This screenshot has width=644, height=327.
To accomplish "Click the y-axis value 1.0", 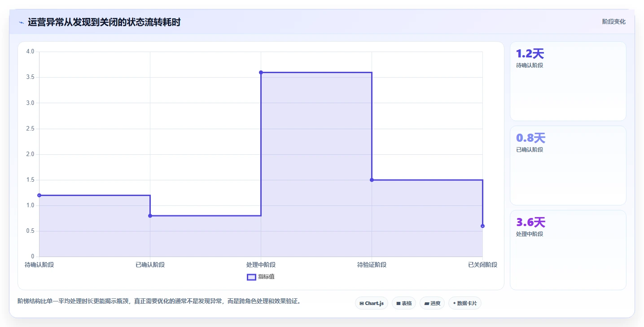I will (x=31, y=205).
